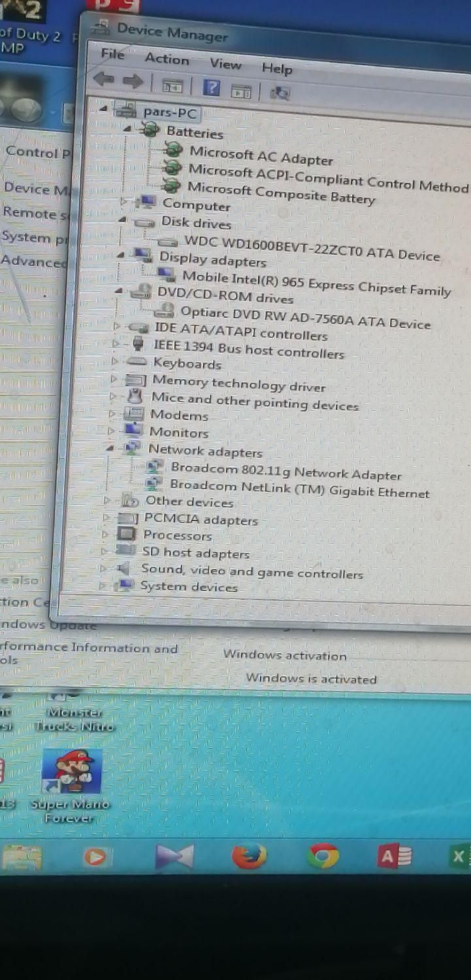Collapse the Display adapters node
Screen dimensions: 471x980
click(x=121, y=255)
